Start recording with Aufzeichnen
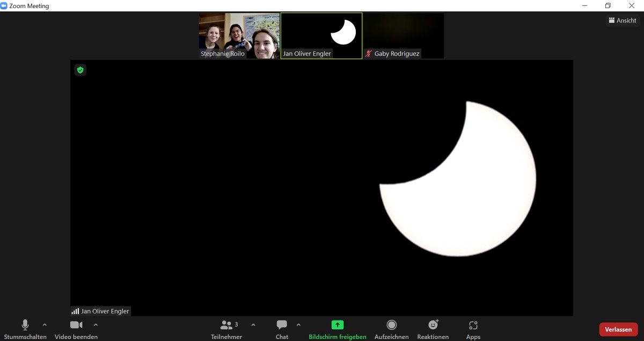 point(392,330)
